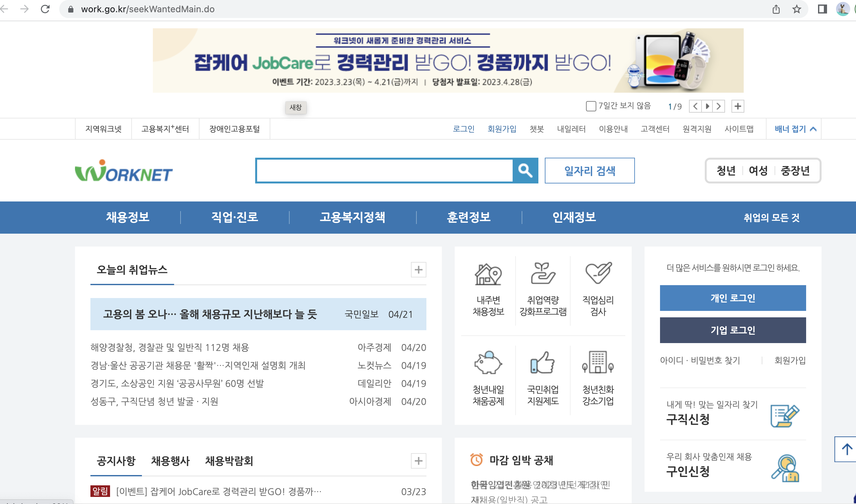Check the 7일간 보지 않음 checkbox
The height and width of the screenshot is (504, 856).
591,106
